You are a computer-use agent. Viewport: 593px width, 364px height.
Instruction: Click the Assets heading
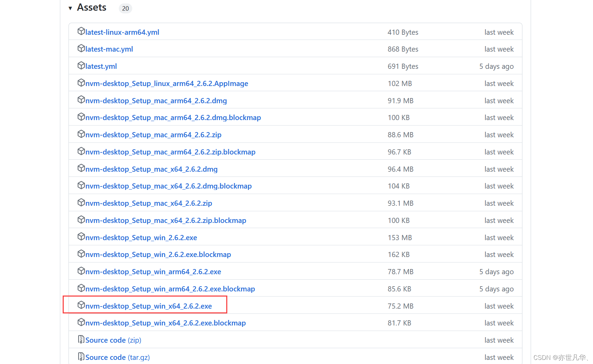coord(92,8)
